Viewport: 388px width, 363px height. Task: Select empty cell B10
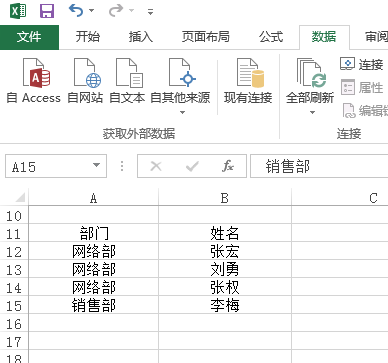point(225,215)
